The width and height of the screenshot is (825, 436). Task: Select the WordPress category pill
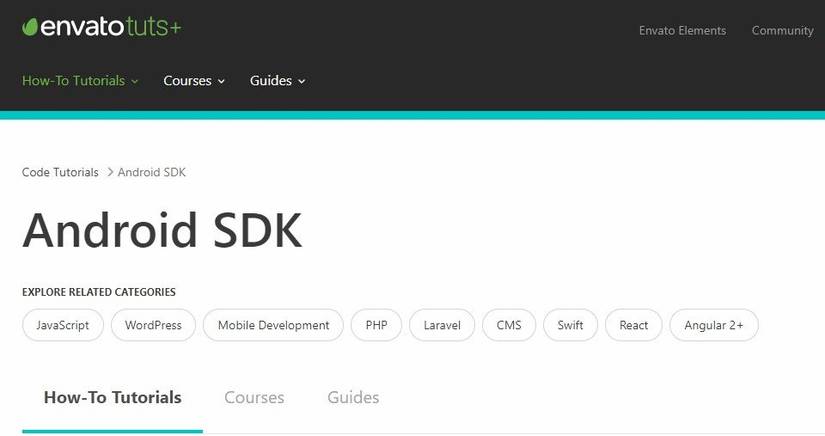click(x=153, y=325)
